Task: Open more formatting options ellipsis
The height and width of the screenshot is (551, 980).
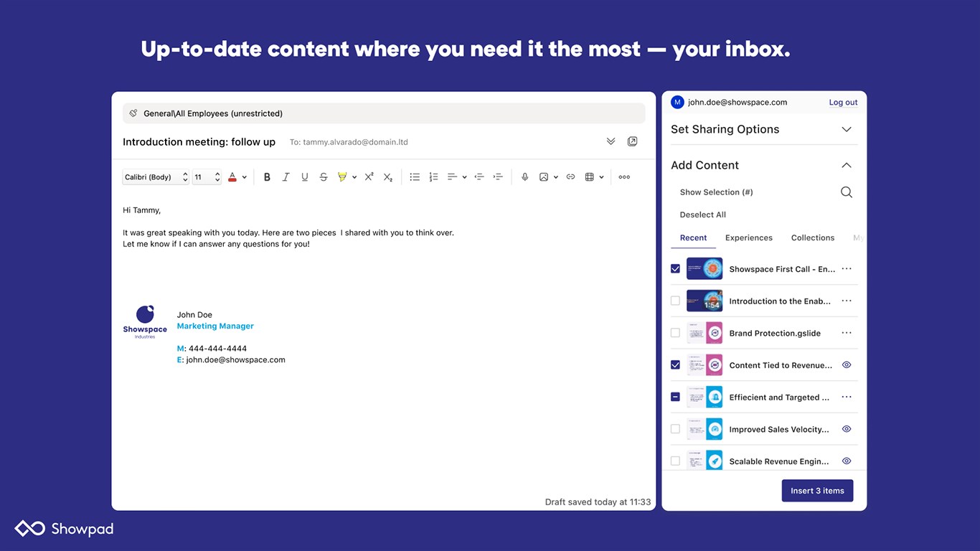Action: click(x=624, y=177)
